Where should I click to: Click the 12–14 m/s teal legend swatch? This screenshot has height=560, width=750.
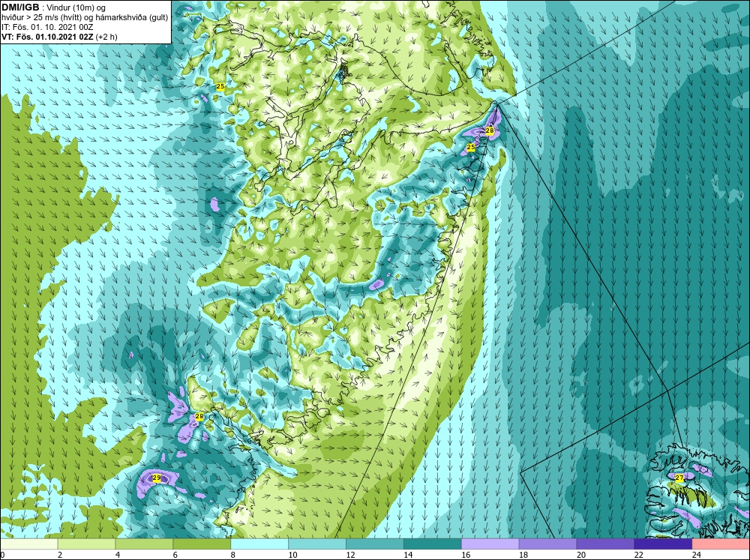375,544
